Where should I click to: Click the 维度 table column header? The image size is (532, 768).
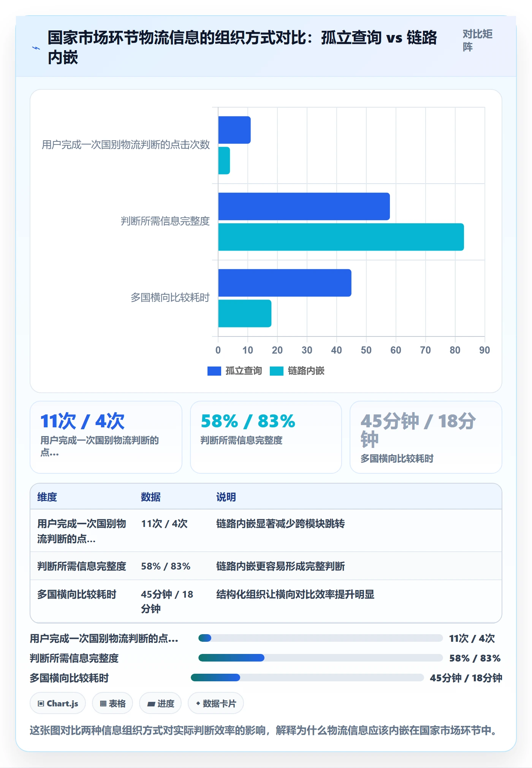(47, 497)
